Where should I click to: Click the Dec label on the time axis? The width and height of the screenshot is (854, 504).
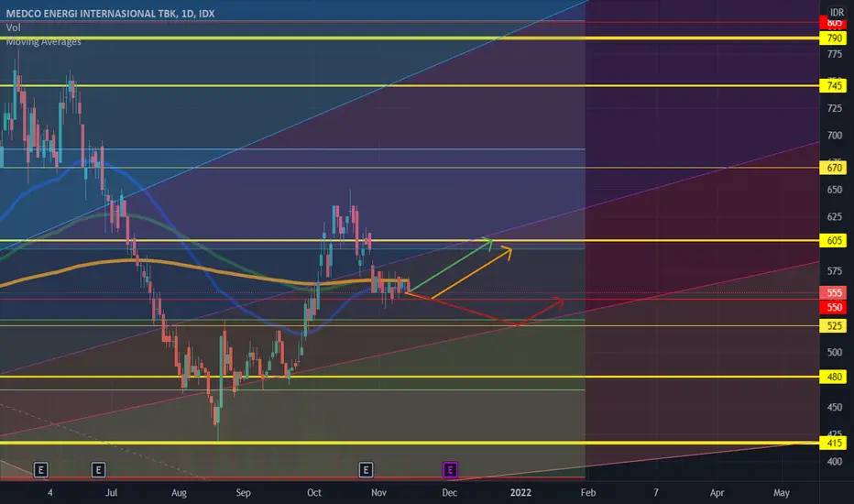pos(449,493)
